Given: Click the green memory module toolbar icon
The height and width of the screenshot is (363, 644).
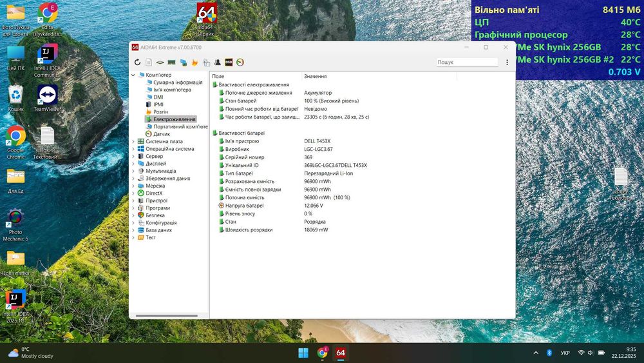Looking at the screenshot, I should 172,63.
